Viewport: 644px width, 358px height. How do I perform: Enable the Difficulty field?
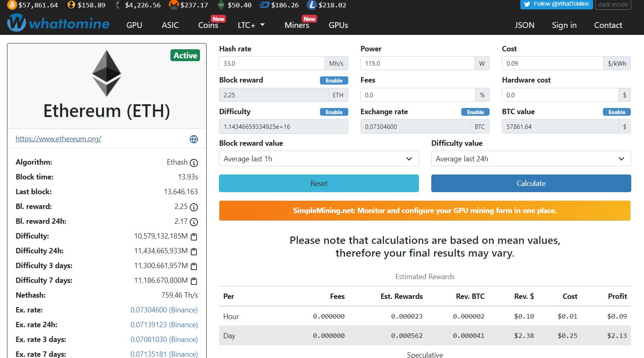pyautogui.click(x=334, y=112)
